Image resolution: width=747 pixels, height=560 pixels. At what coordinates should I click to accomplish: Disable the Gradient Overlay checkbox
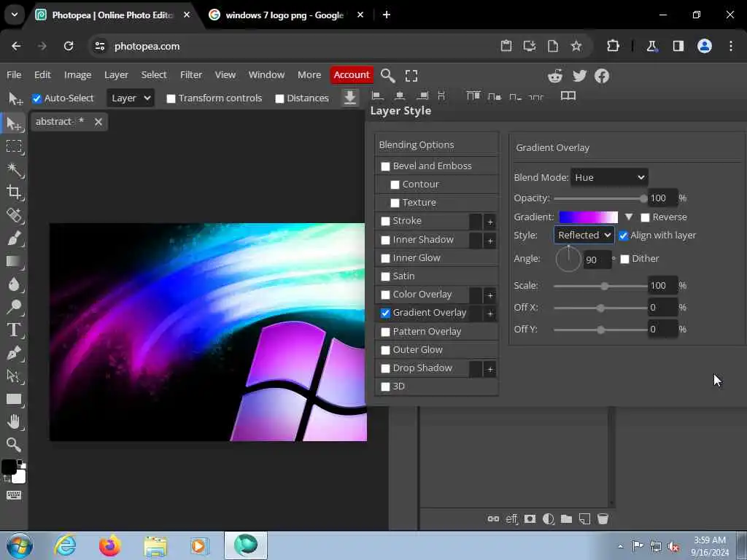[x=385, y=313]
